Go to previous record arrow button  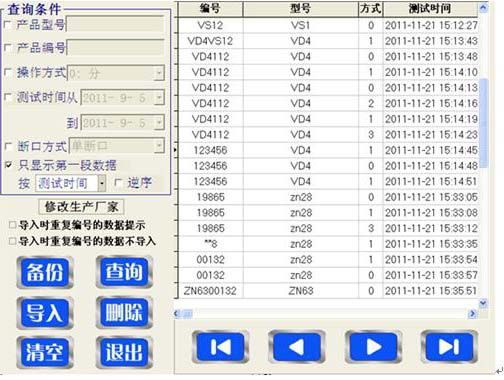pos(297,347)
